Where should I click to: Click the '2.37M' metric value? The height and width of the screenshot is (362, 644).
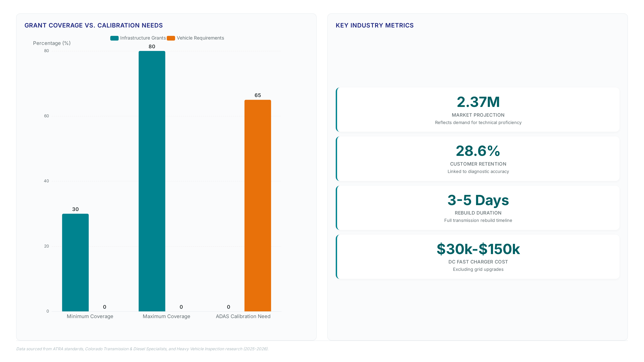pos(478,102)
